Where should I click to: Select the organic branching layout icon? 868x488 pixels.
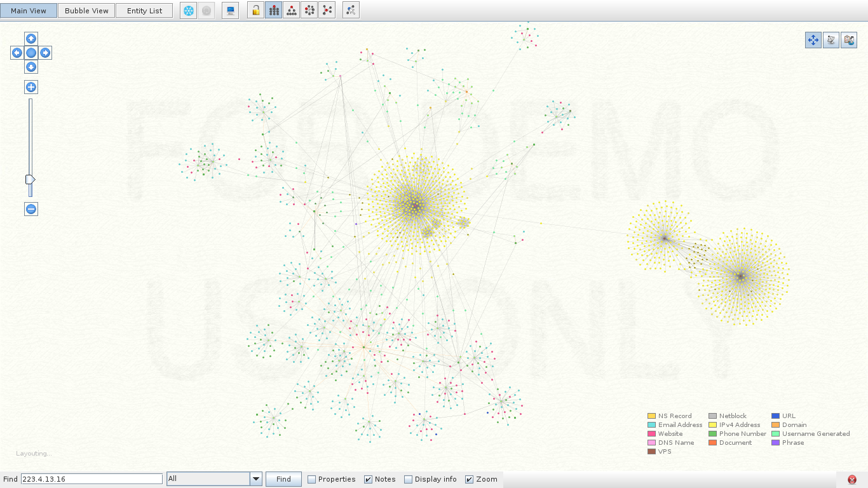(x=327, y=11)
